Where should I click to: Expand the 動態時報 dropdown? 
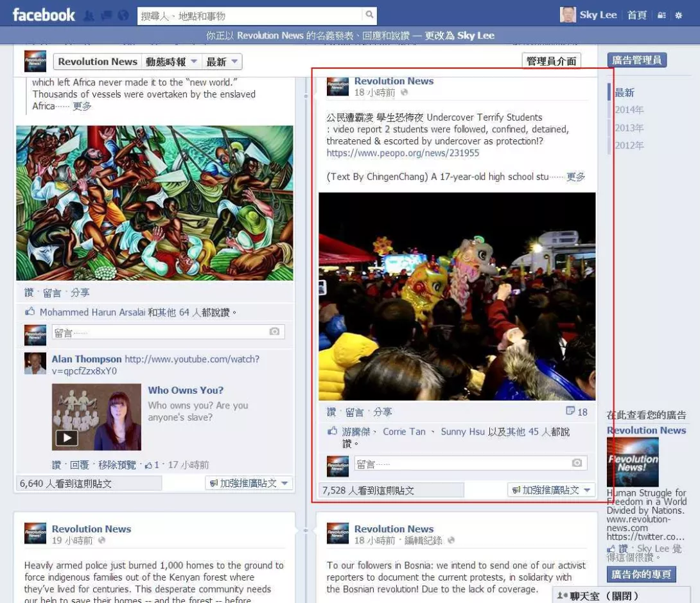pos(171,62)
